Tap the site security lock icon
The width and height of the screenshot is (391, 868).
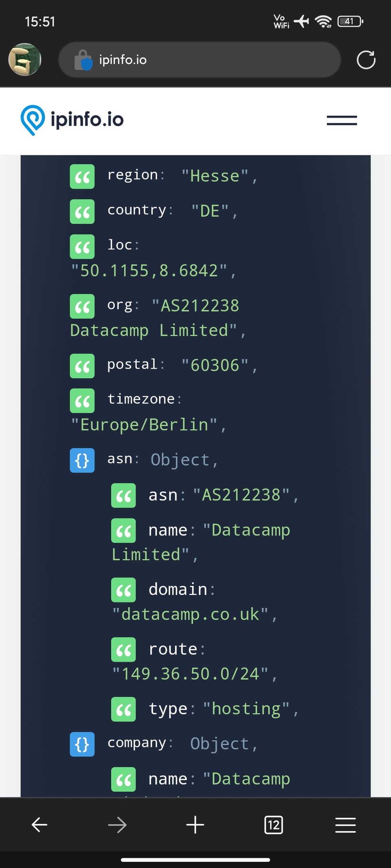tap(83, 60)
